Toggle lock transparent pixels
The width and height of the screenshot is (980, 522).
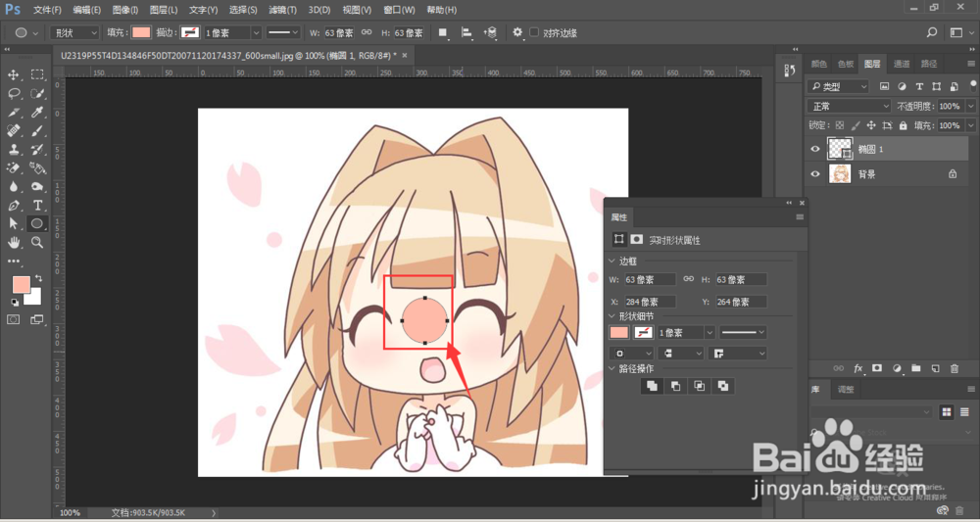pyautogui.click(x=840, y=125)
